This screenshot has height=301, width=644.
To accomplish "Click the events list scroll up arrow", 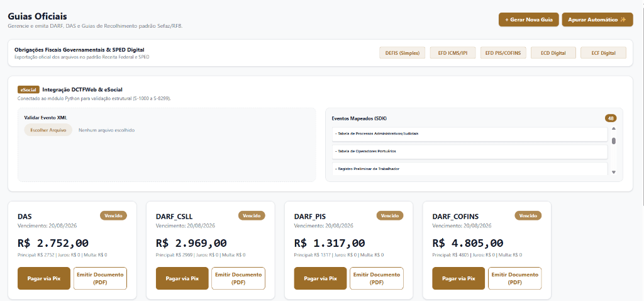I will tap(614, 128).
